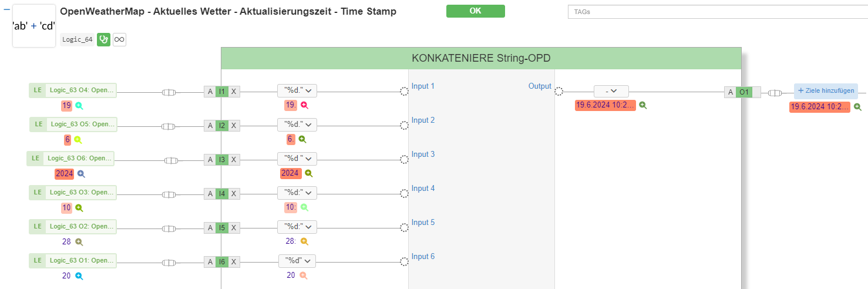
Task: Click into the TAGs input field
Action: pyautogui.click(x=718, y=12)
